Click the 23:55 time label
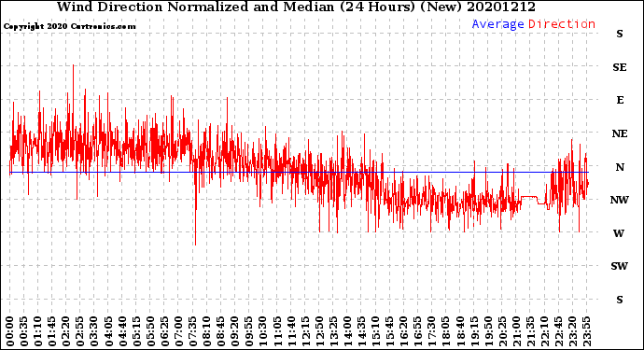644x350 pixels. (x=586, y=331)
